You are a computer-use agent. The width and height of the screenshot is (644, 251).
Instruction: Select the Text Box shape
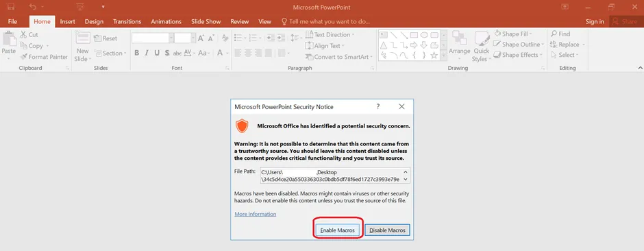tap(384, 35)
